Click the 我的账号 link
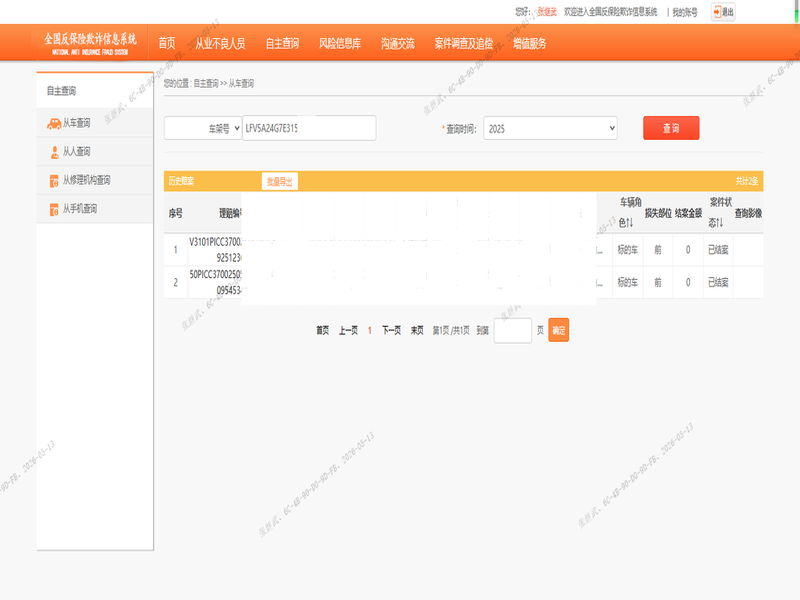 click(685, 12)
